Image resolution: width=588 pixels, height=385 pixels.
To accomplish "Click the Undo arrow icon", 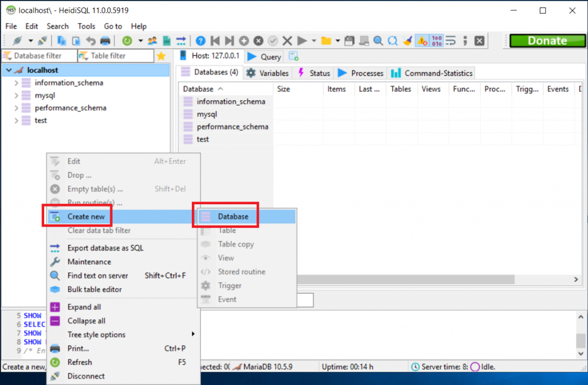I will [91, 41].
